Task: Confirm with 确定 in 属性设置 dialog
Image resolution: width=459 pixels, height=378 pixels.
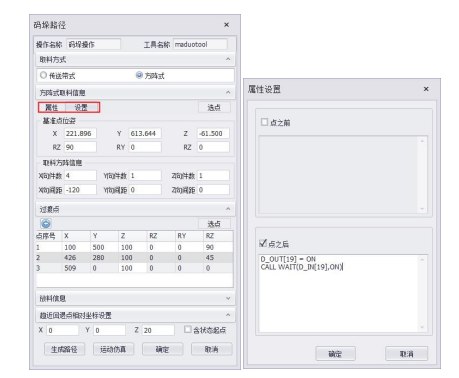Action: coord(335,354)
